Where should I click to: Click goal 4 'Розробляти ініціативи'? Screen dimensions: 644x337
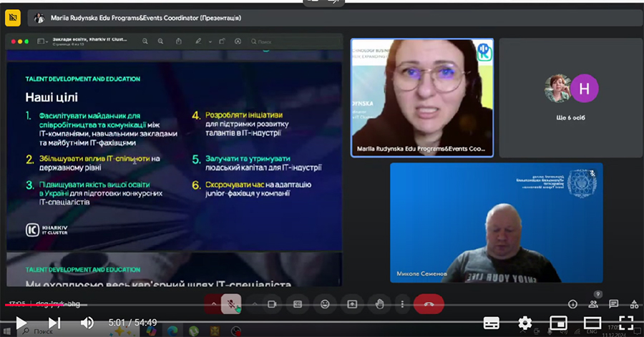244,115
